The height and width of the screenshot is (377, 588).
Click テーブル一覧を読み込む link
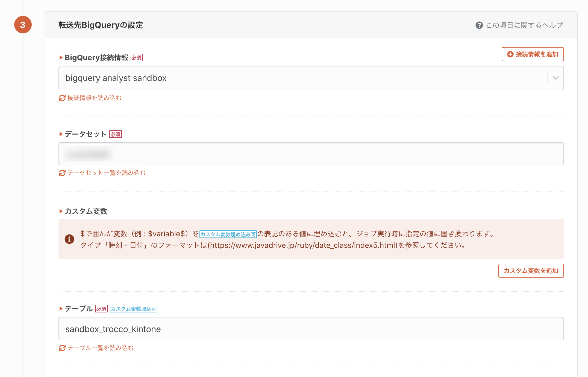100,348
